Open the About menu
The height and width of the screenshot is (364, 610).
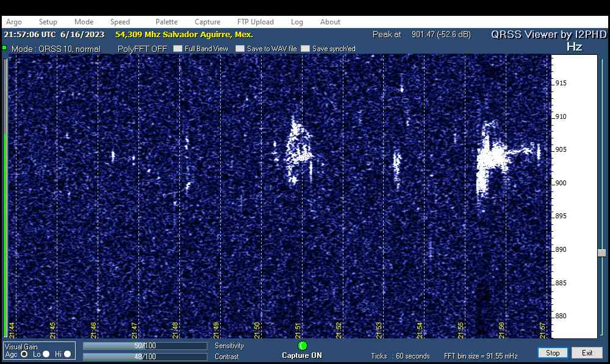330,22
